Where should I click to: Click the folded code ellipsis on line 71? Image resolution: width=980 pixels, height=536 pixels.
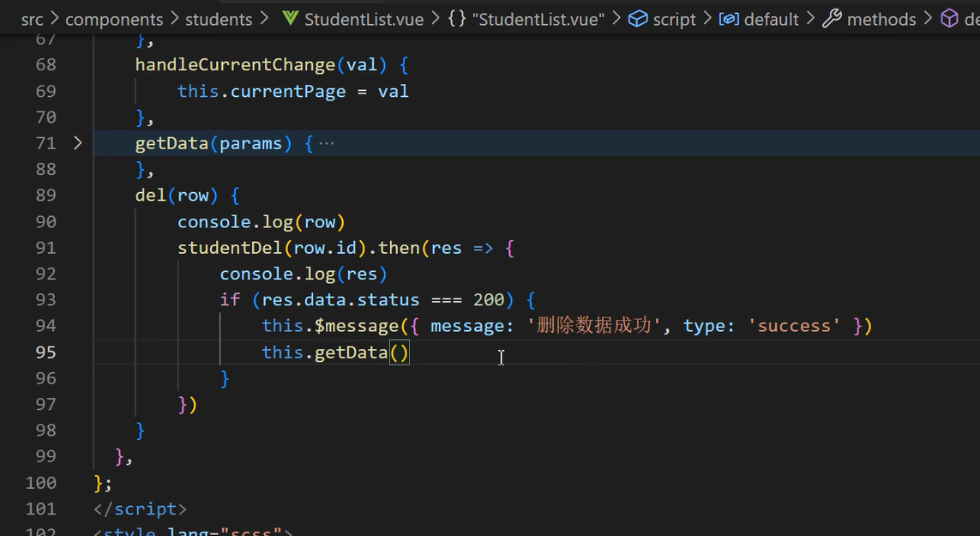tap(327, 143)
